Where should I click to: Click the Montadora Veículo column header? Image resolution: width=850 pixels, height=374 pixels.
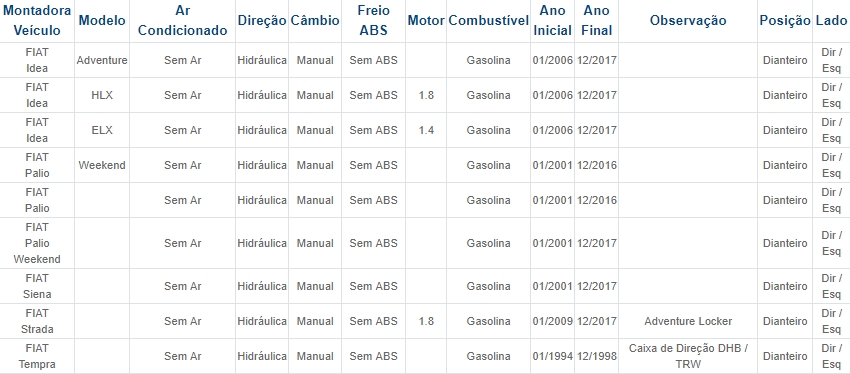[x=37, y=21]
